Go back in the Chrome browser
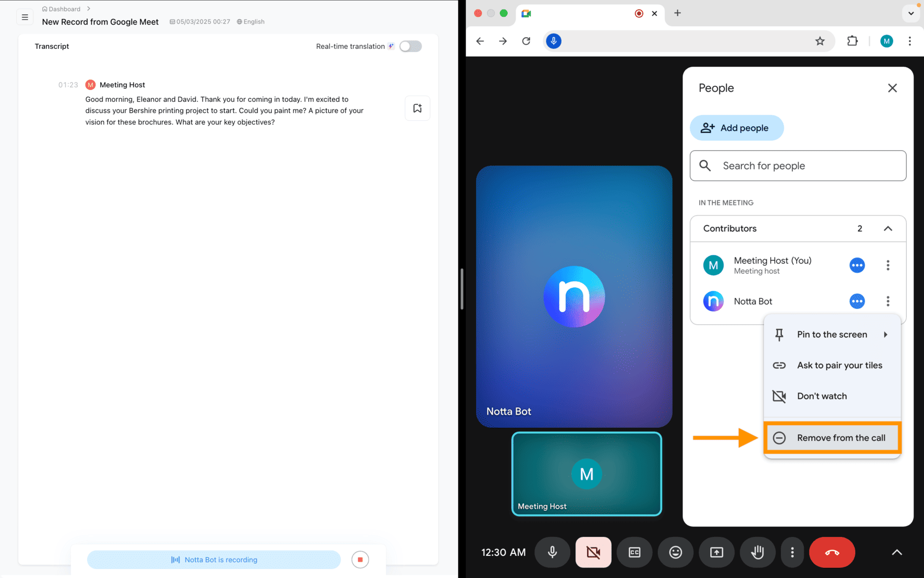The width and height of the screenshot is (924, 578). tap(480, 41)
